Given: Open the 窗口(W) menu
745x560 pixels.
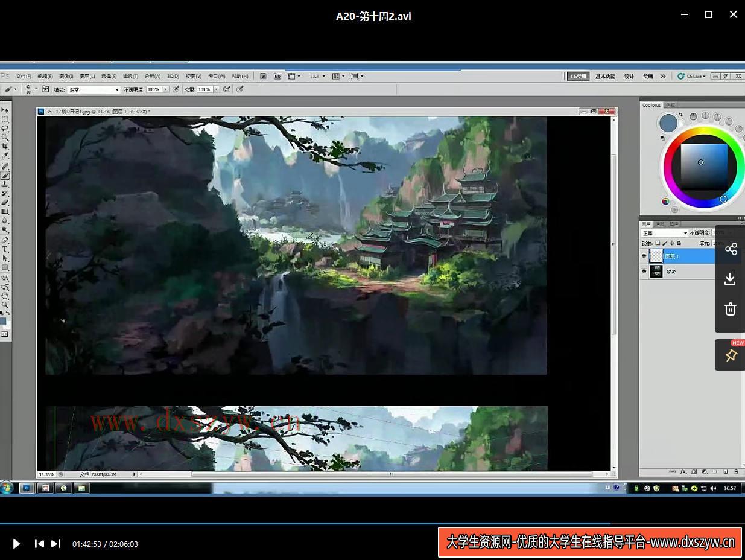Looking at the screenshot, I should pos(217,76).
